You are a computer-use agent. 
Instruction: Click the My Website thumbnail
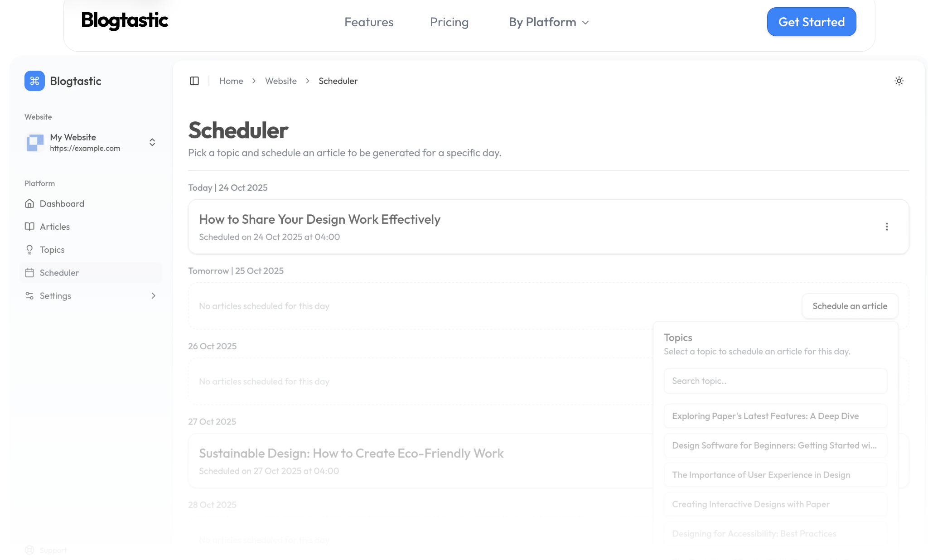coord(35,142)
